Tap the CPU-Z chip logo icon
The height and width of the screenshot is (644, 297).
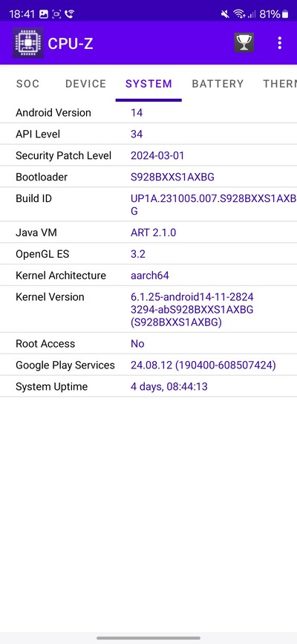tap(27, 43)
